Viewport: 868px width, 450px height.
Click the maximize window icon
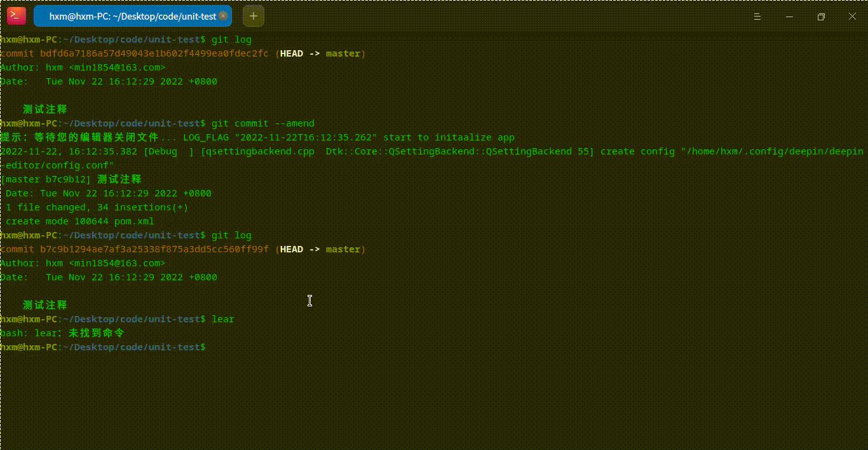821,17
